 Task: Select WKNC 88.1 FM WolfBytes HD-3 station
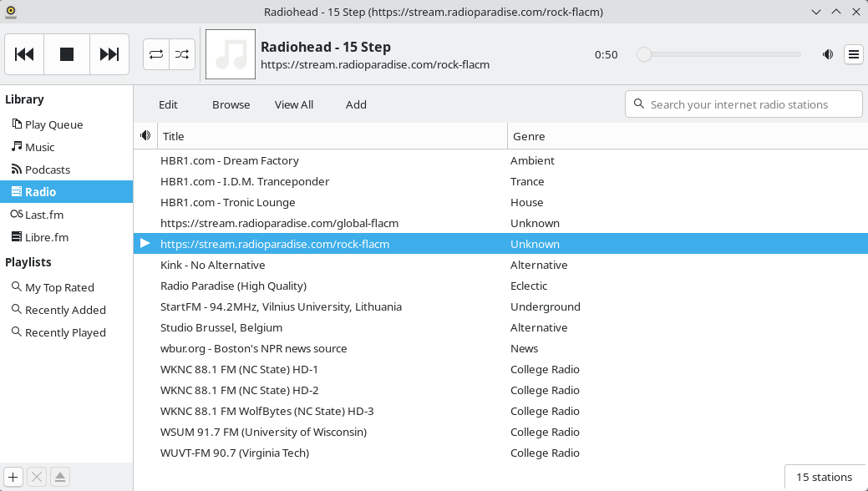pyautogui.click(x=500, y=412)
